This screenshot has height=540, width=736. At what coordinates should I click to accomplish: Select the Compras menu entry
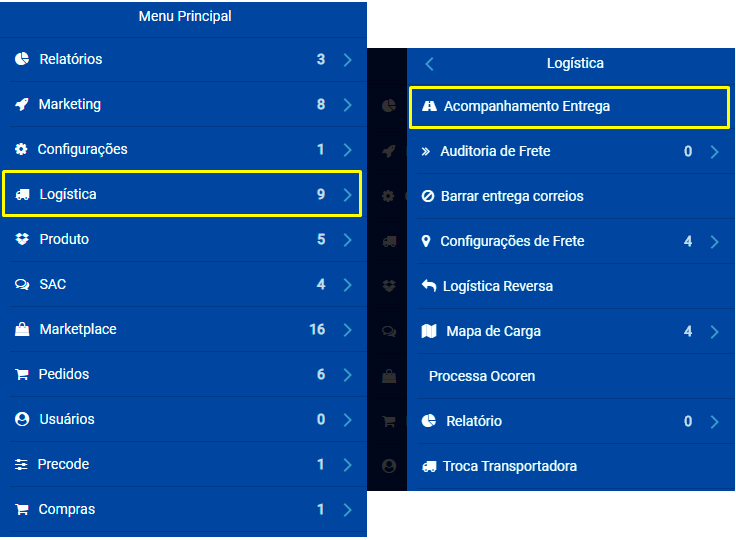(x=184, y=509)
